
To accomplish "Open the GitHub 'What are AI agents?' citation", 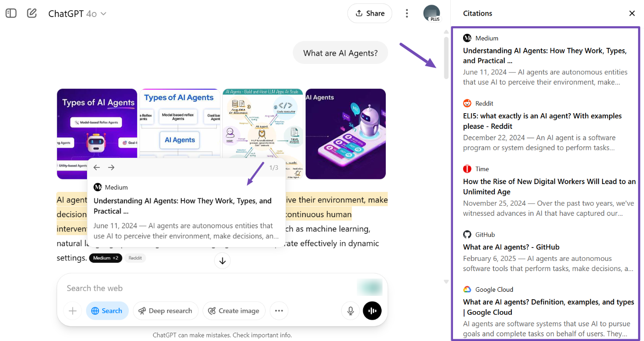I will point(511,247).
